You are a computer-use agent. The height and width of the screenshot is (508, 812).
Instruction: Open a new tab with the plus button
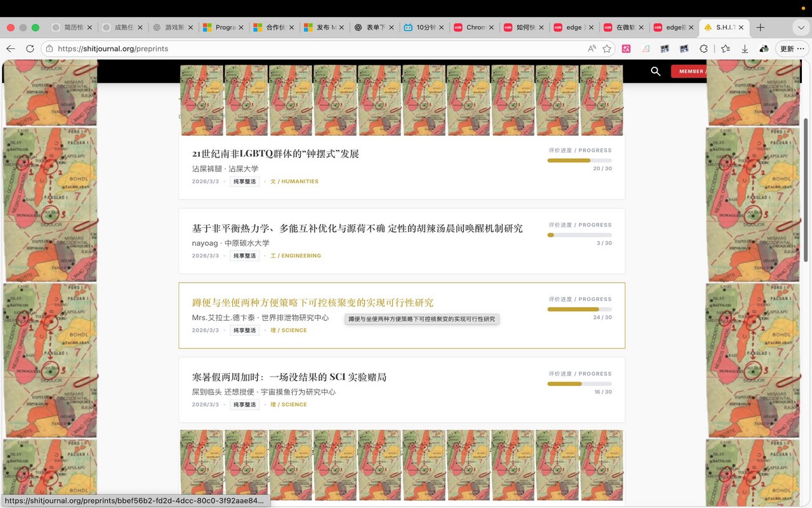tap(760, 27)
